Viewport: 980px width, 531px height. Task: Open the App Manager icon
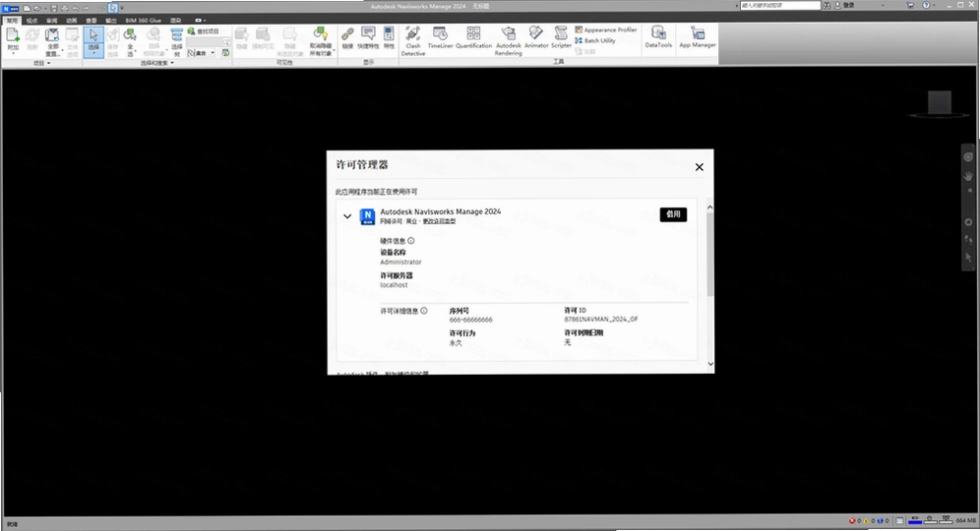(698, 33)
